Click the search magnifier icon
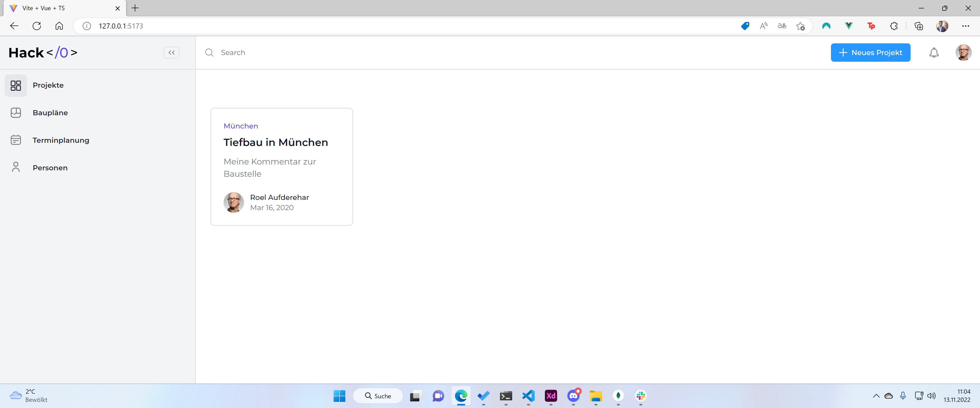Screen dimensions: 980x408 pos(209,53)
